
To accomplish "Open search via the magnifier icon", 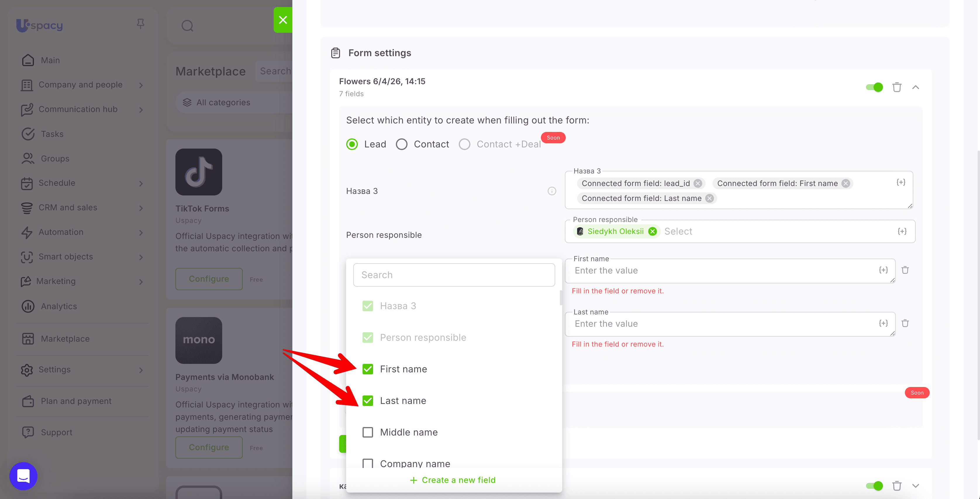I will coord(187,26).
